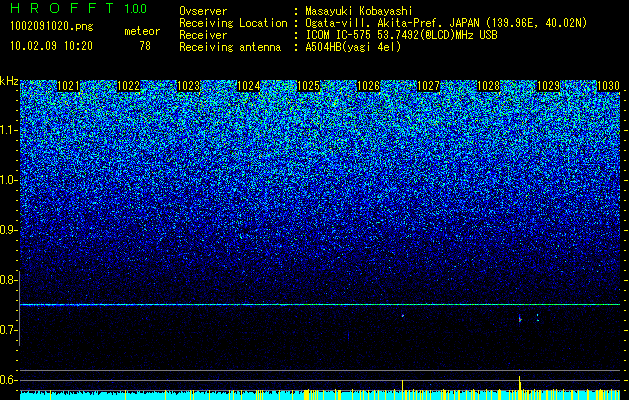Click the 0.7 kHz axis label
The image size is (629, 400).
8,330
